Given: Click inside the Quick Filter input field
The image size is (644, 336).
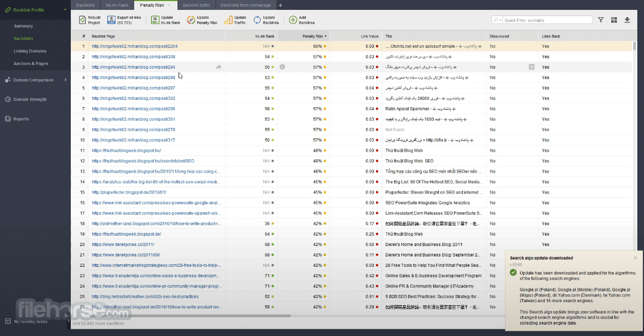Looking at the screenshot, I should tap(547, 20).
